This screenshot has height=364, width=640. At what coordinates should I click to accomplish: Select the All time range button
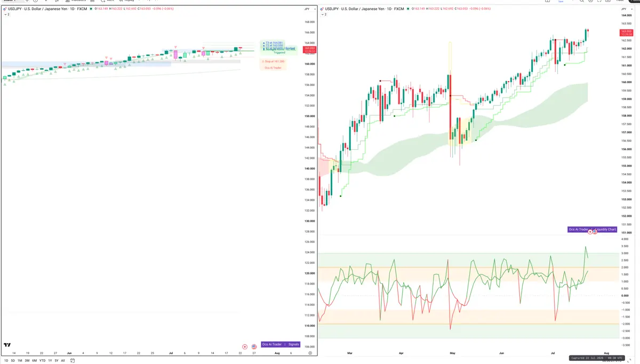coord(63,361)
